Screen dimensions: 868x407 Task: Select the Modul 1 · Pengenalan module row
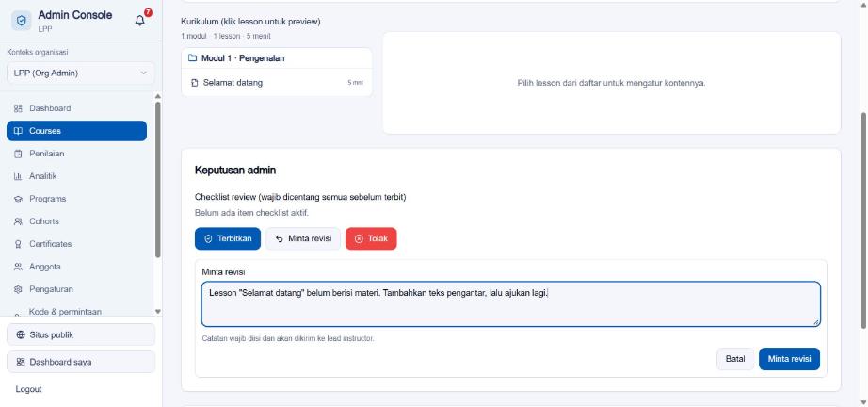pyautogui.click(x=277, y=58)
